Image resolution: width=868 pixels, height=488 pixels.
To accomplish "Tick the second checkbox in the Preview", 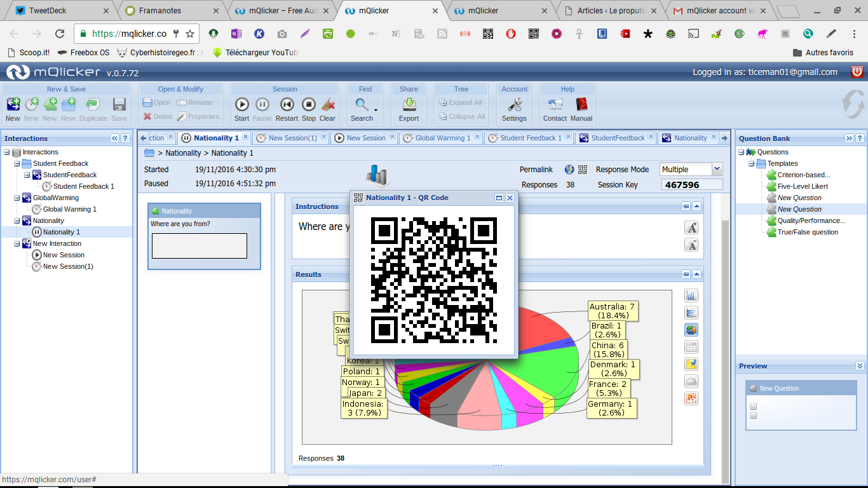I will pos(754,416).
